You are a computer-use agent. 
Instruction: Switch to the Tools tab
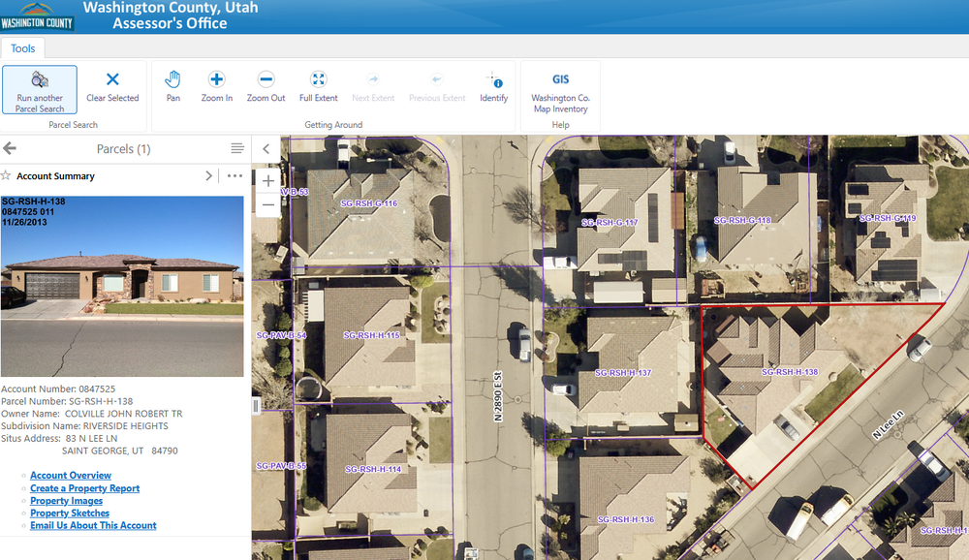point(22,48)
